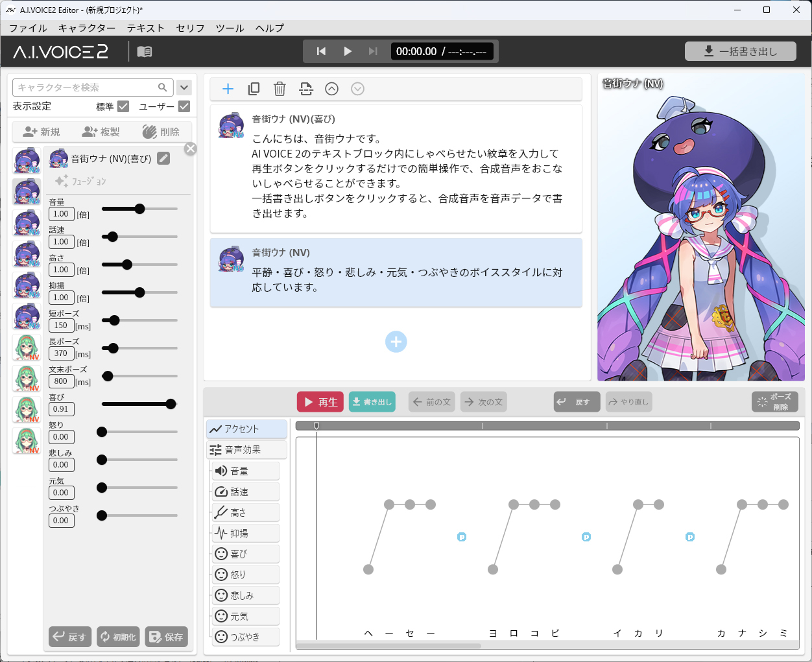Click the pause marker after イカリ

click(x=690, y=537)
